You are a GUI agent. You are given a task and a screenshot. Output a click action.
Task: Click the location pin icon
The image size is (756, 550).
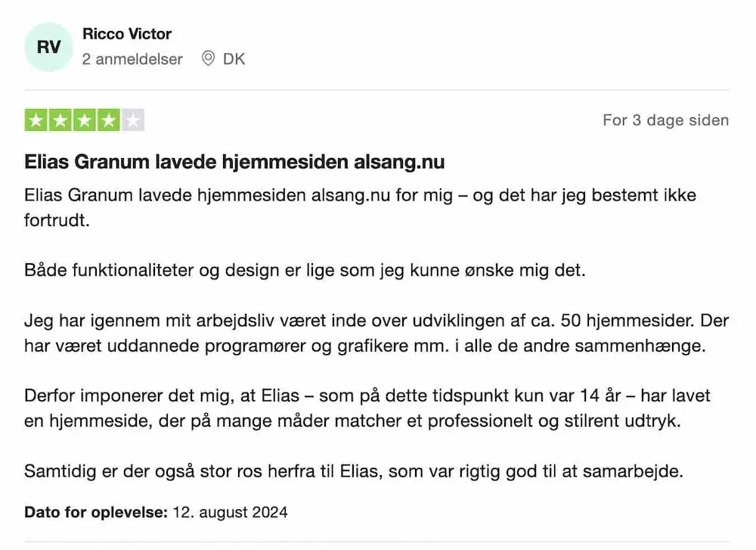(208, 58)
